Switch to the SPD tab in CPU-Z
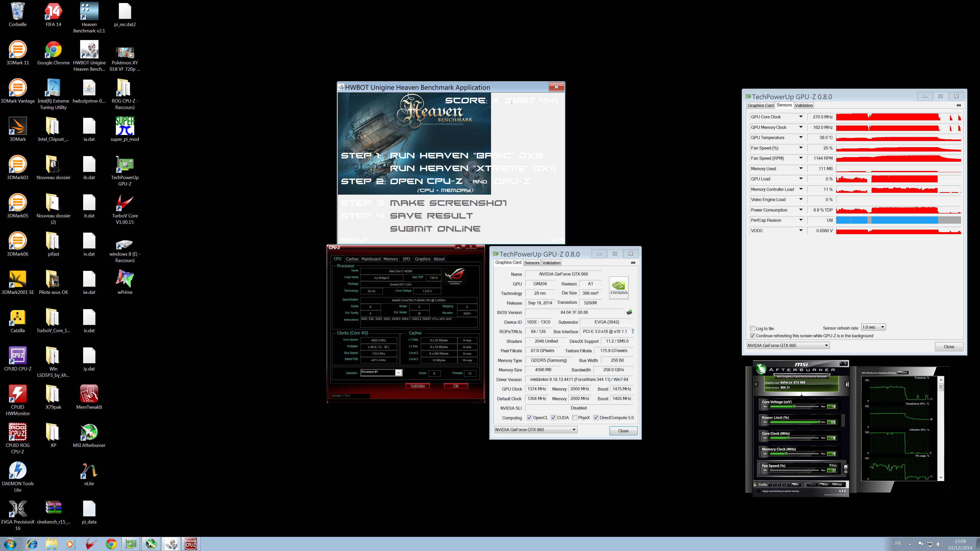This screenshot has height=551, width=980. coord(406,259)
